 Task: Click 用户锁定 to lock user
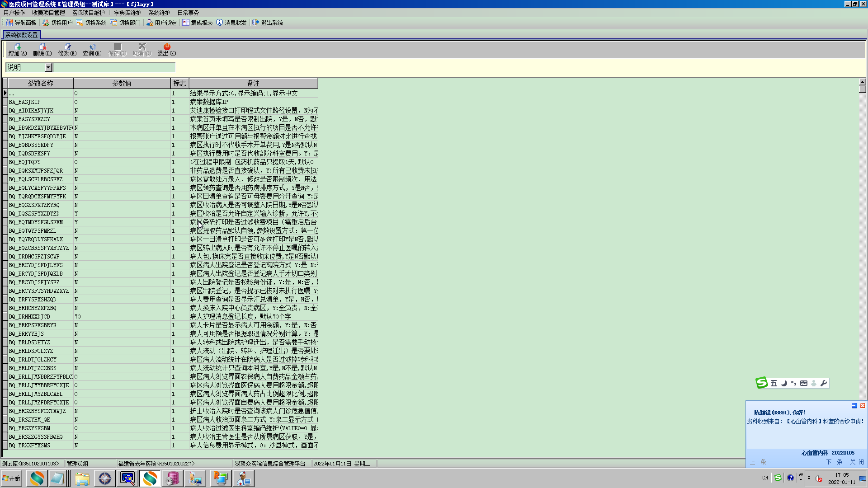click(x=161, y=23)
